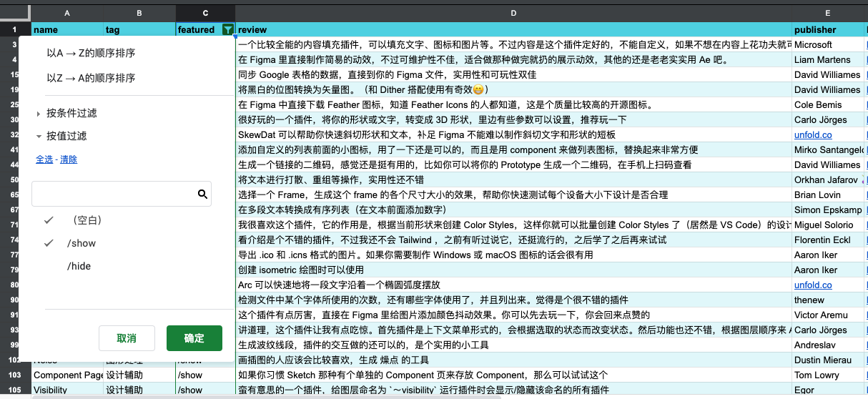Select column D header

click(x=513, y=13)
